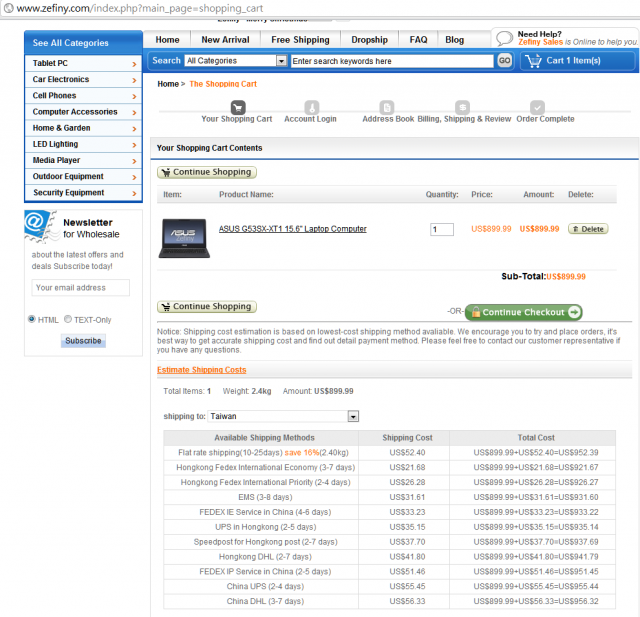Click Speedpost for Hongkong post row

point(389,542)
